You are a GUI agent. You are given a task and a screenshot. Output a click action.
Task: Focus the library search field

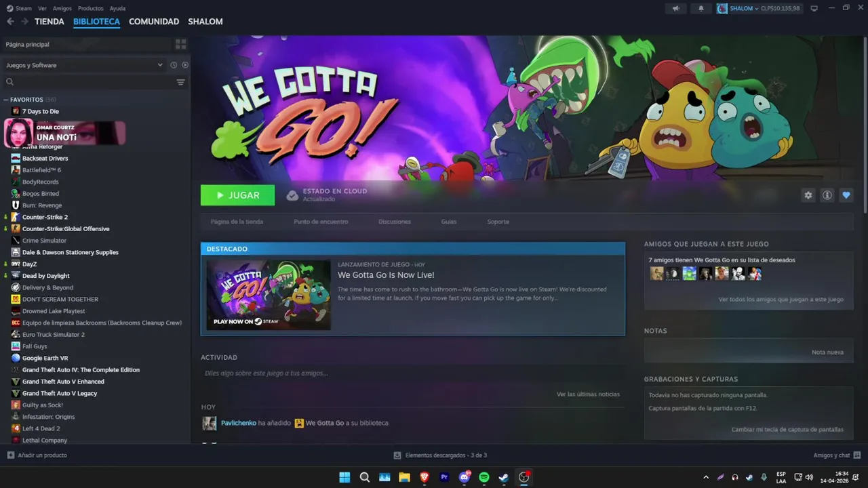click(90, 82)
